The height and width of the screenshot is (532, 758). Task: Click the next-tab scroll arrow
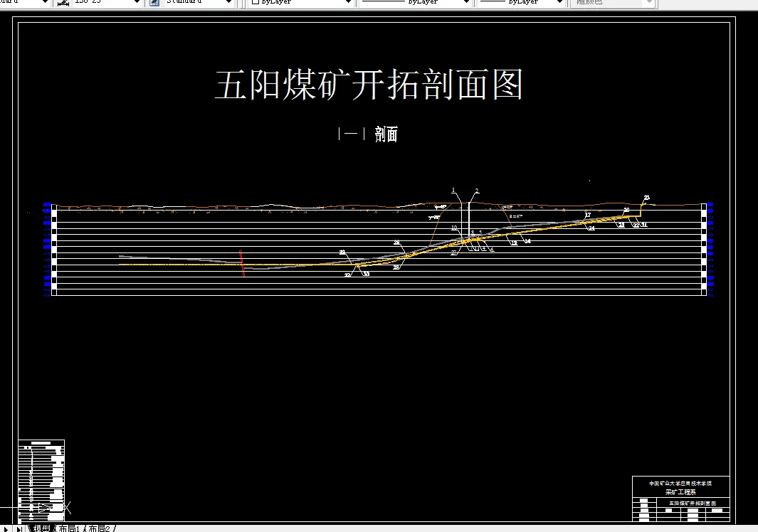click(6, 529)
